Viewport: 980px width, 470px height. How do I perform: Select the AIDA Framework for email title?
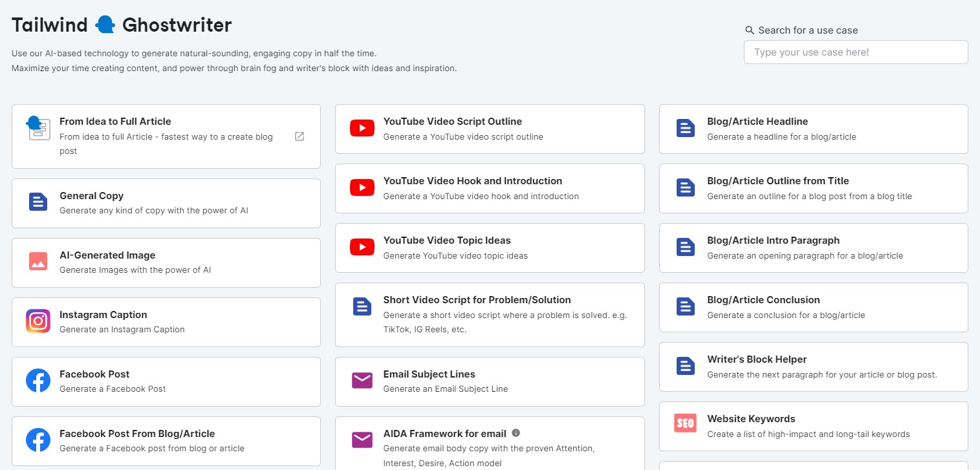click(x=445, y=434)
